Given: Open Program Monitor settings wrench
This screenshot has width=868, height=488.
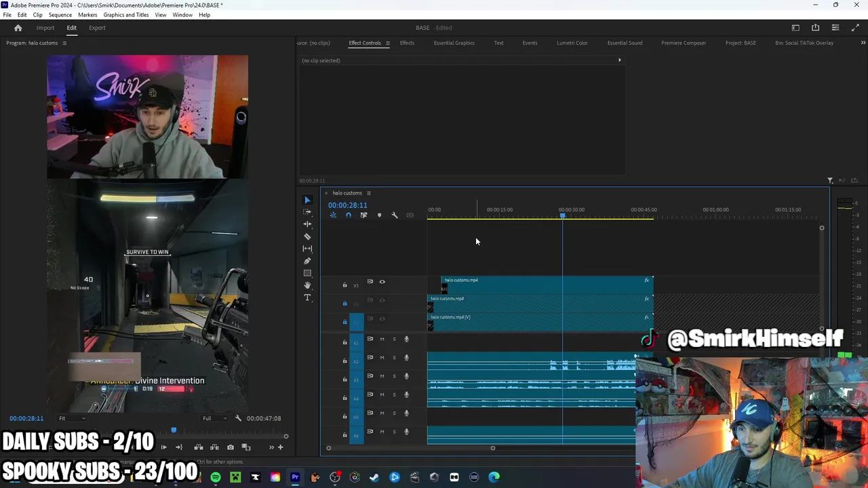Looking at the screenshot, I should coord(238,418).
